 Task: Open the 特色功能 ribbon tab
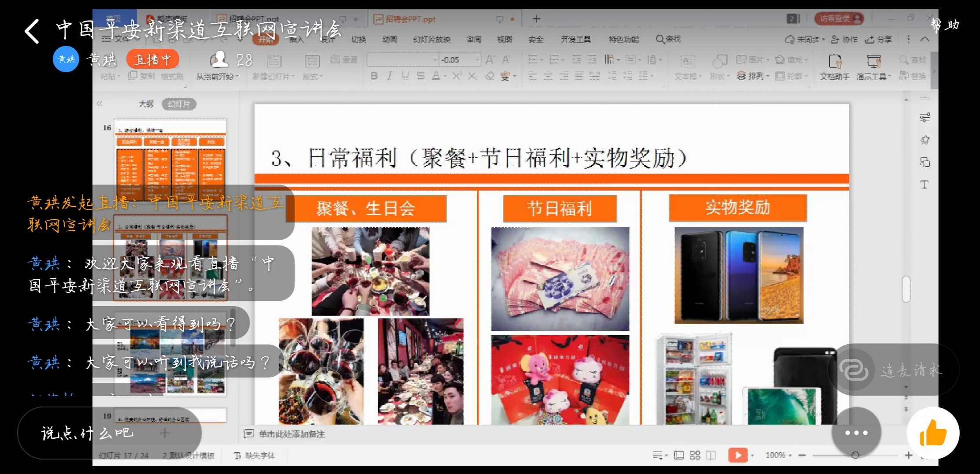624,40
